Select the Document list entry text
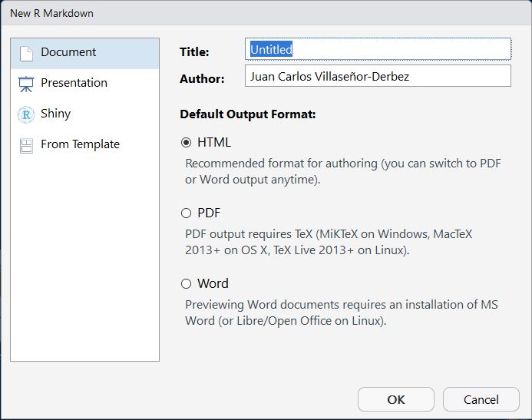This screenshot has width=532, height=420. (68, 52)
